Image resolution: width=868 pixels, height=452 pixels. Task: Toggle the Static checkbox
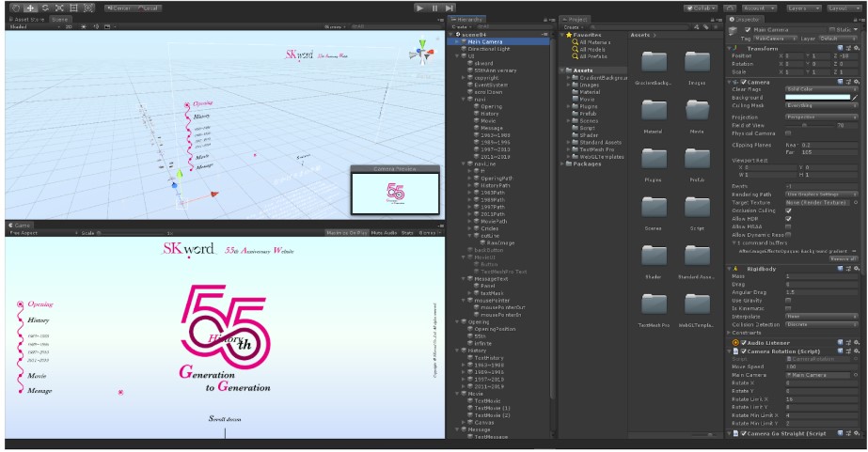[831, 30]
